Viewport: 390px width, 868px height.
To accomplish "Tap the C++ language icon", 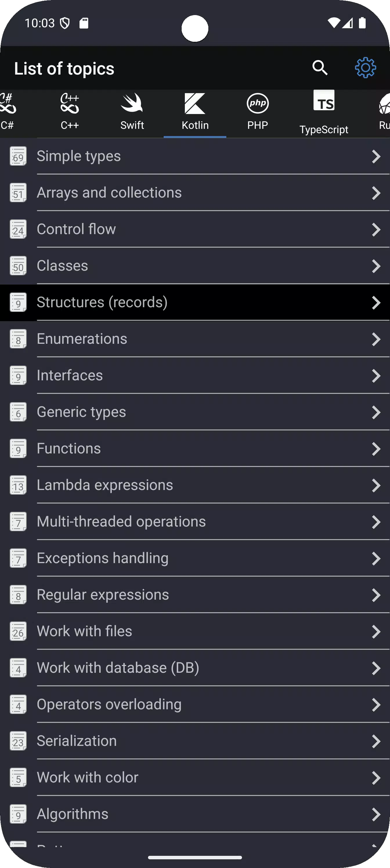I will tap(69, 103).
